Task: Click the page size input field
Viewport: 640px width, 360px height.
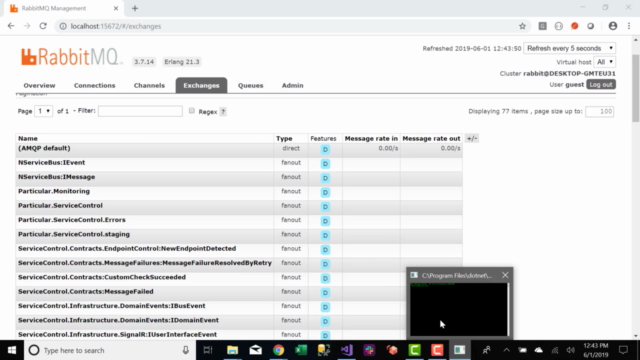Action: pyautogui.click(x=599, y=111)
